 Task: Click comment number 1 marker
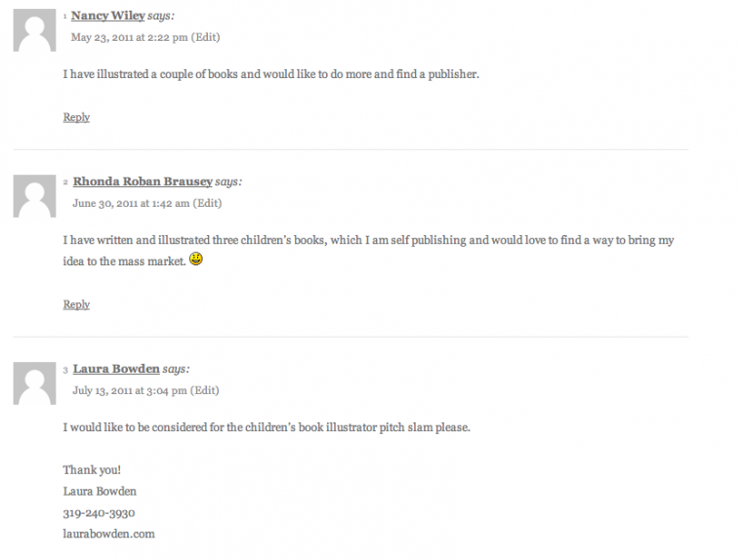pos(64,17)
